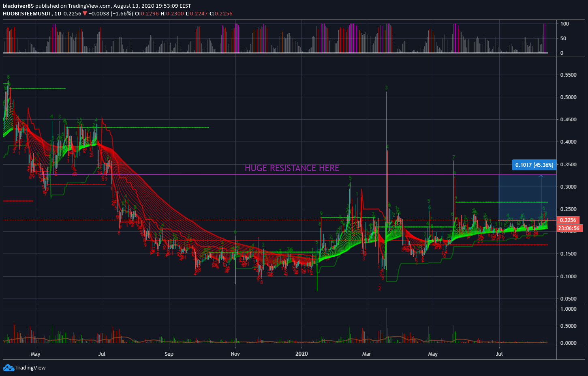Viewport: 588px width, 376px height.
Task: Click the author name blackriver85
Action: [18, 6]
